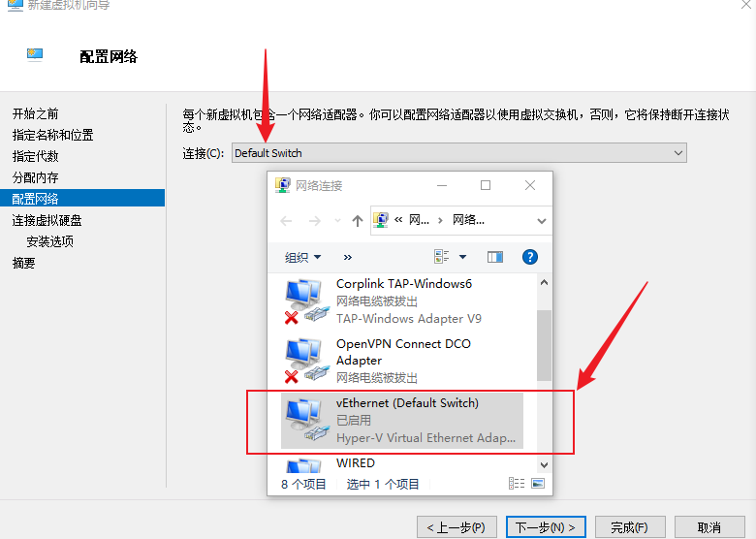
Task: Open help with the question icon
Action: point(530,257)
